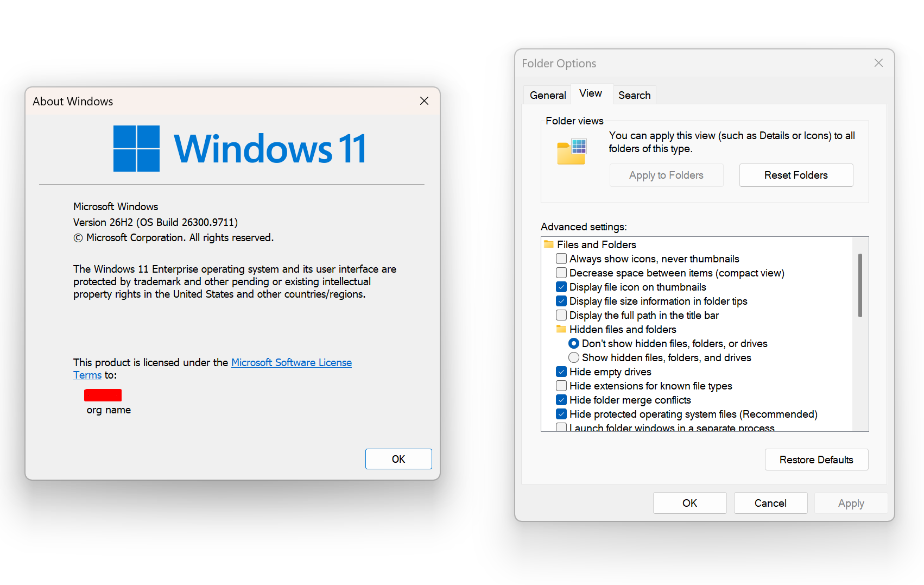Click the Version 26H2 build text
The width and height of the screenshot is (924, 585).
[x=155, y=222]
